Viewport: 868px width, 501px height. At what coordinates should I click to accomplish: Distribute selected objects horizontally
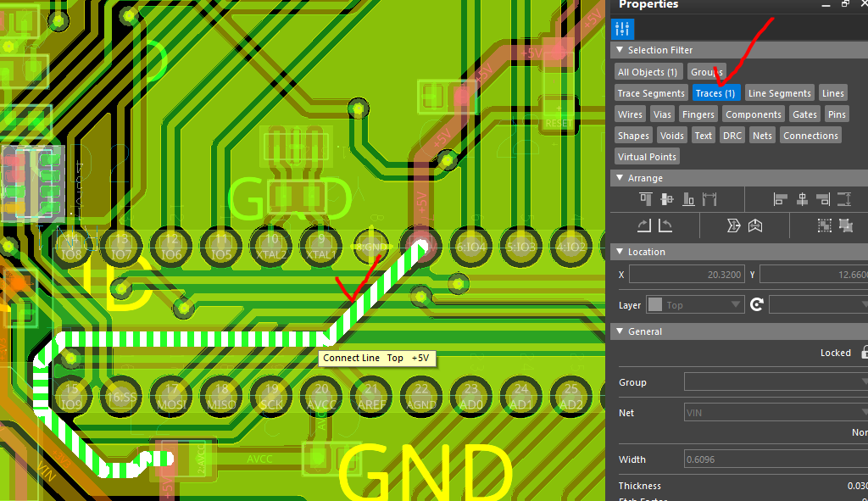[x=709, y=199]
